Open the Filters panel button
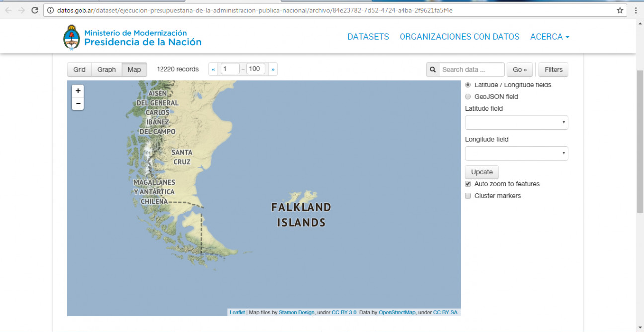The width and height of the screenshot is (644, 332). coord(554,70)
